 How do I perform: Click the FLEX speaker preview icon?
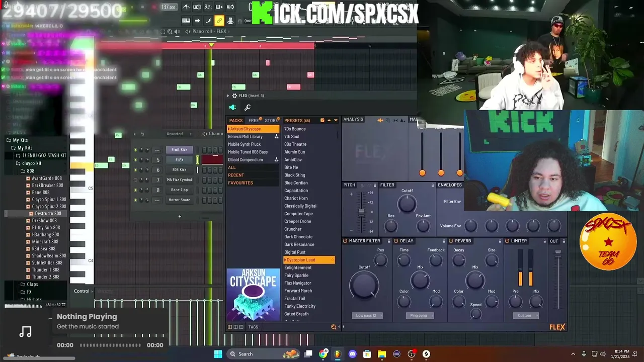(x=232, y=108)
